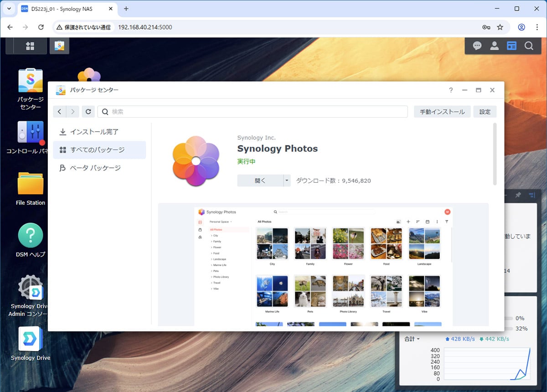Click the DSM search magnifier icon
This screenshot has width=547, height=392.
(529, 46)
